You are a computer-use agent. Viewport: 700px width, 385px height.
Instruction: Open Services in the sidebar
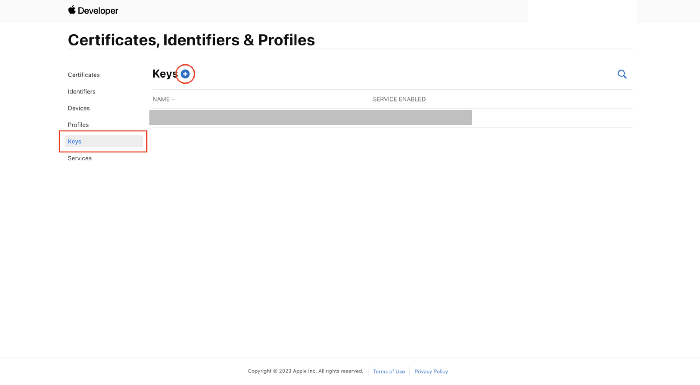pyautogui.click(x=79, y=158)
